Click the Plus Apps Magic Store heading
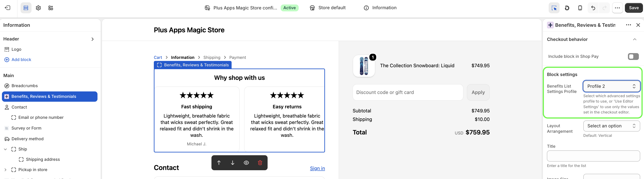 pos(189,30)
